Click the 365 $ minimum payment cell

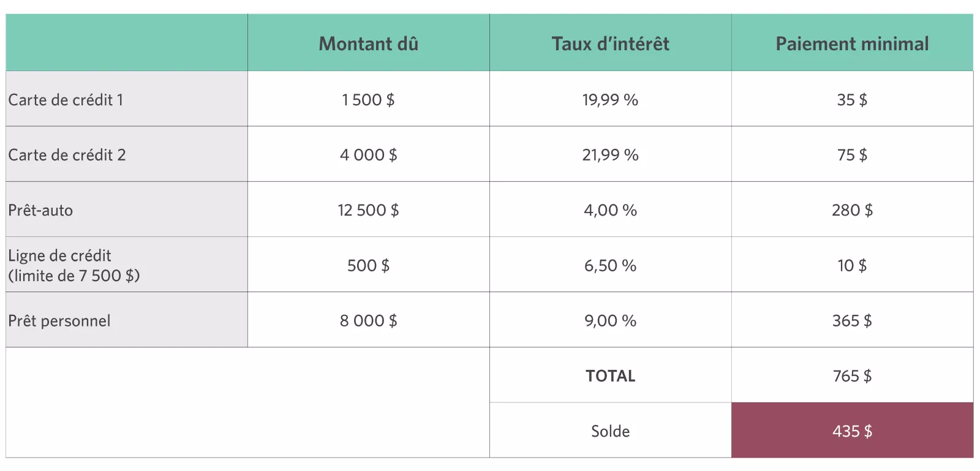[x=852, y=320]
